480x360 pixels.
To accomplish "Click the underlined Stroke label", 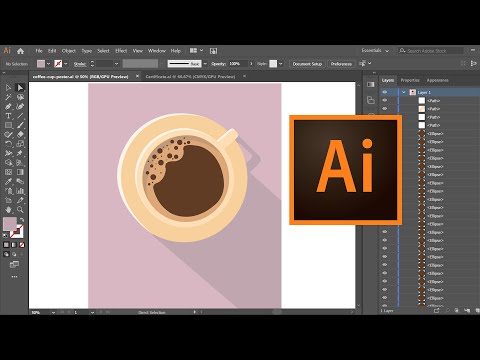I will 80,64.
